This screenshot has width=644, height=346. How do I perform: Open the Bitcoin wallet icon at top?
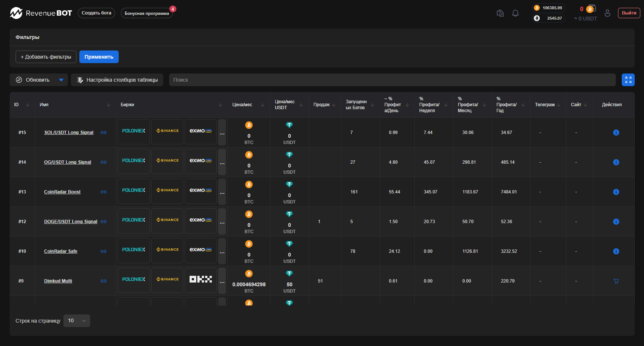click(591, 9)
